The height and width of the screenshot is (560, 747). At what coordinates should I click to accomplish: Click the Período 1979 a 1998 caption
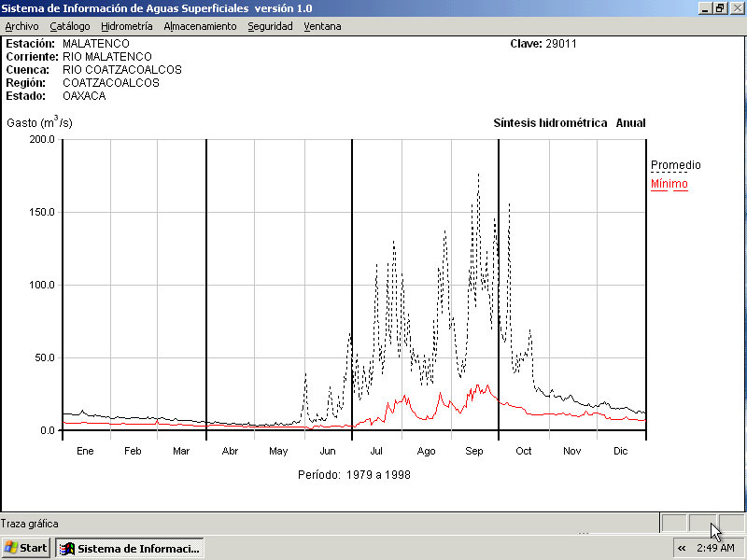click(x=354, y=474)
